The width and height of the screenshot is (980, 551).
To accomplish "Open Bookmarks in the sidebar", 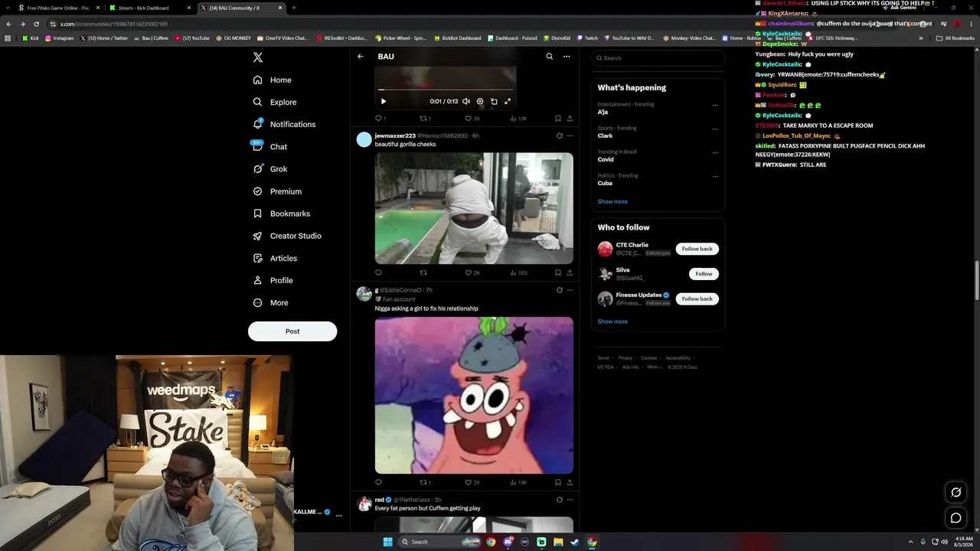I will point(281,214).
